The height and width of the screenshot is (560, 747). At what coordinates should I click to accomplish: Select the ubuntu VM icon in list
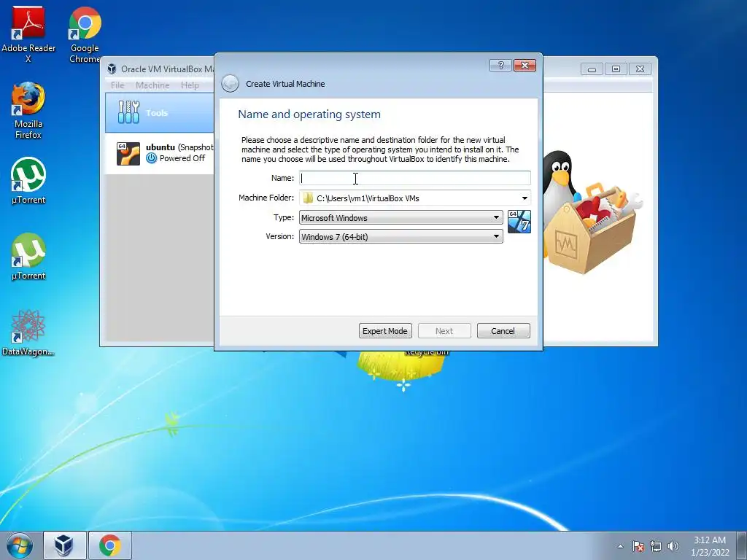click(x=128, y=153)
